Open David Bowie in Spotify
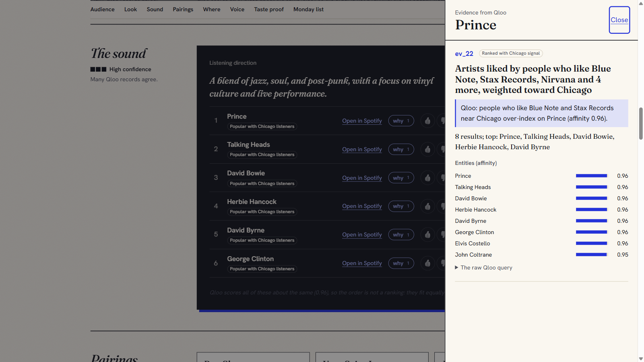Viewport: 644px width, 362px height. (x=362, y=178)
